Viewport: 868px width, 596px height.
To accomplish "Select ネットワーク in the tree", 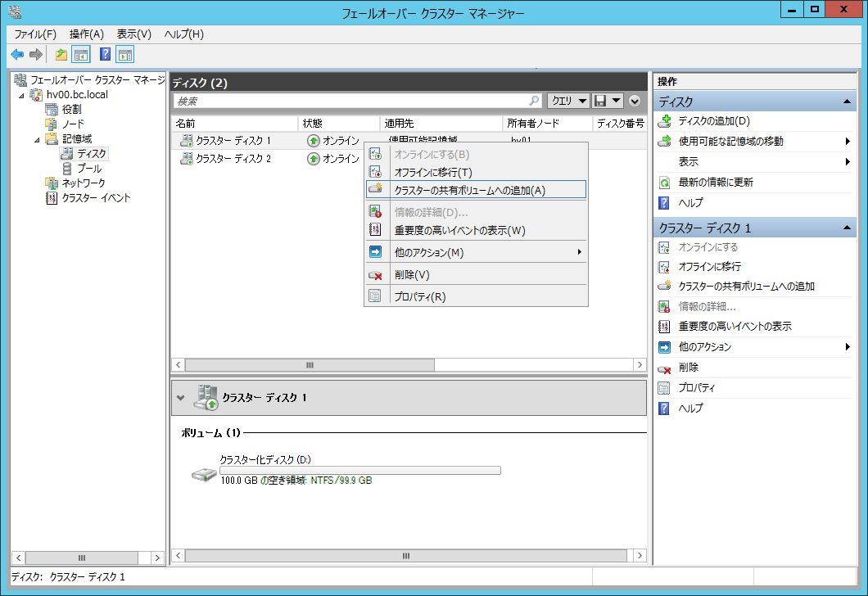I will tap(83, 183).
